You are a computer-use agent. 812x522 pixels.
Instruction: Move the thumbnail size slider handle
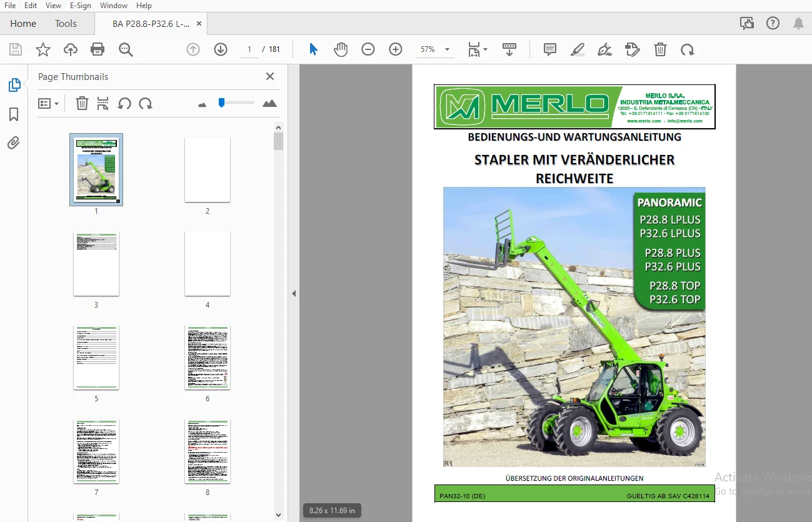(221, 103)
